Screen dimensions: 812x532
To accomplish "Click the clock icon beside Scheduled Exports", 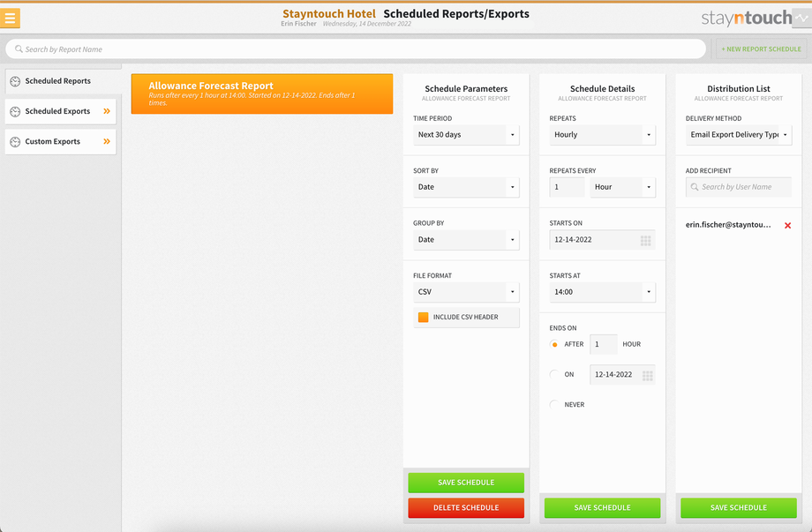I will coord(15,111).
